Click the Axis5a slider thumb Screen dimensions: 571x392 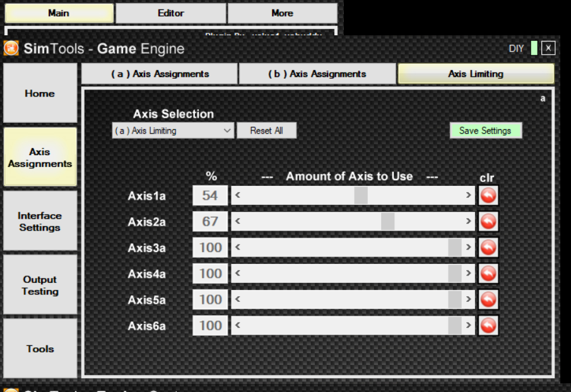click(455, 299)
